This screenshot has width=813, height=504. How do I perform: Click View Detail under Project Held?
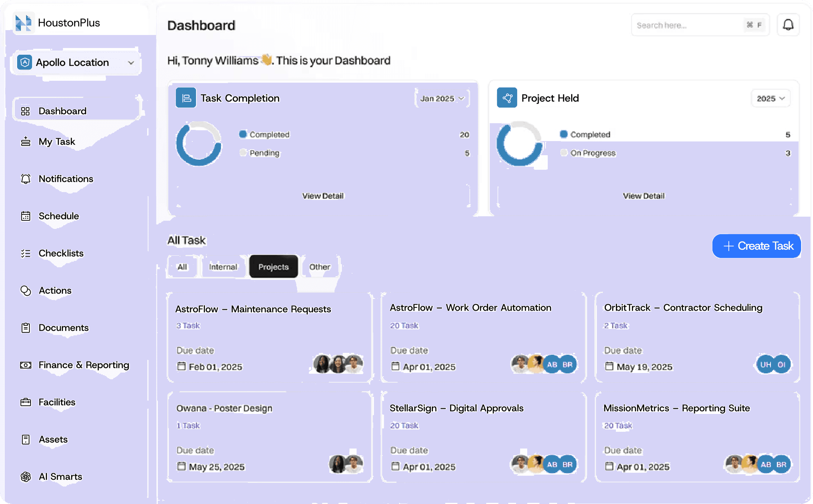644,196
